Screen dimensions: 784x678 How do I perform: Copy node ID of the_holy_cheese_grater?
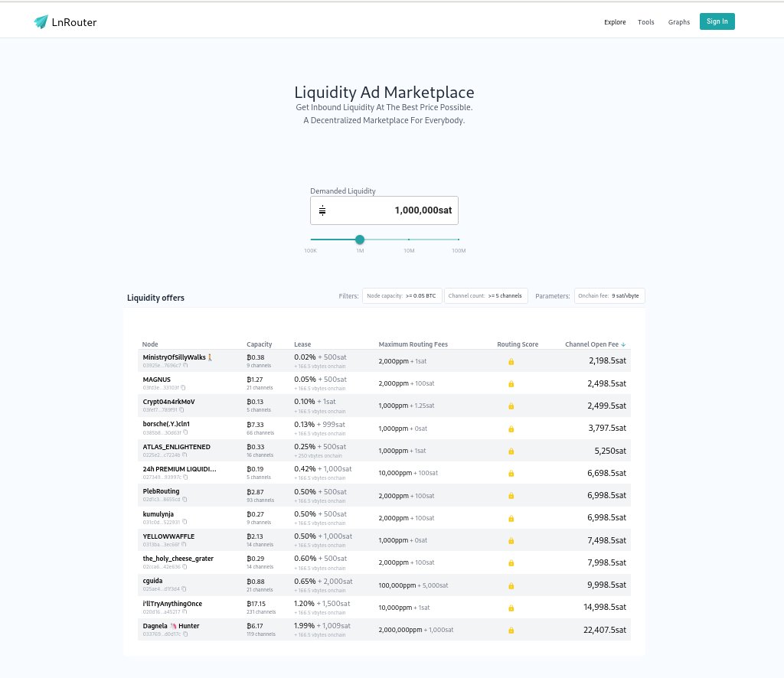coord(185,566)
